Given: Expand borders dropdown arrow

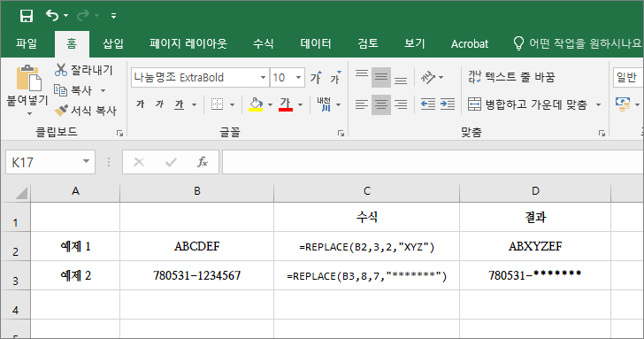Looking at the screenshot, I should coord(232,104).
